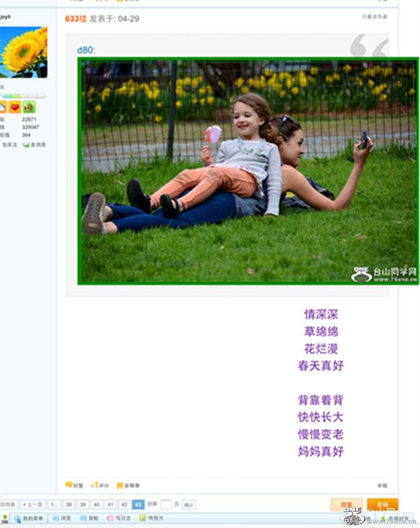
Task: Open the quoted mother and child photo
Action: [x=248, y=171]
